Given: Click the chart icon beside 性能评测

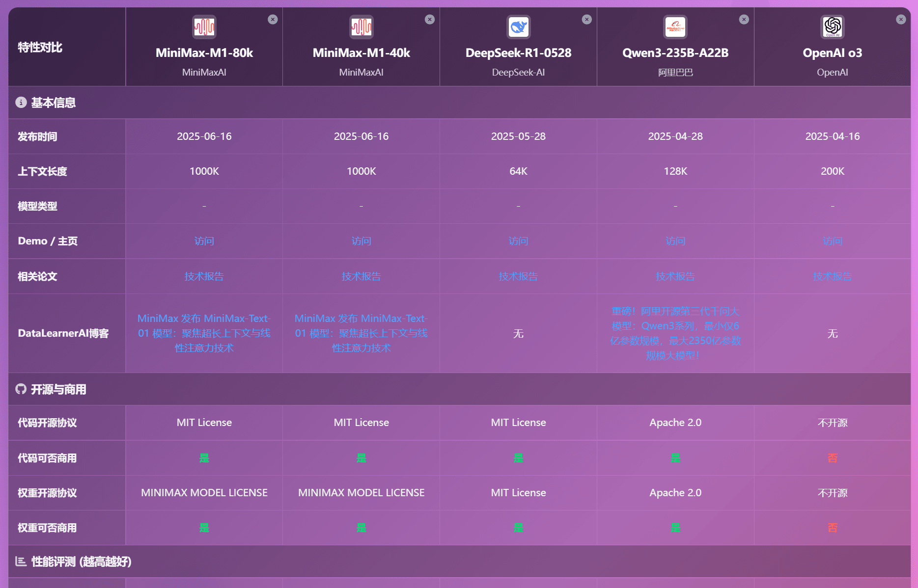Looking at the screenshot, I should [x=21, y=561].
